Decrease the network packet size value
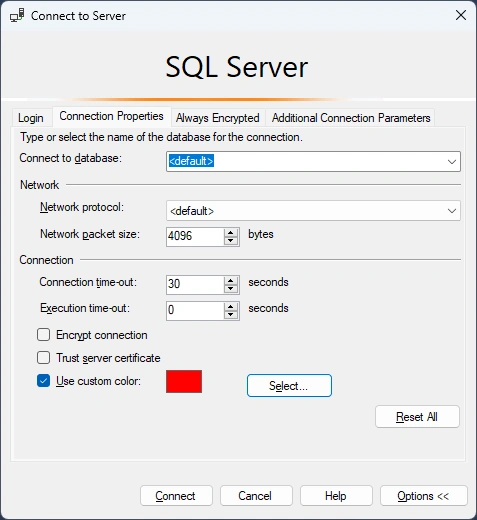 point(231,241)
